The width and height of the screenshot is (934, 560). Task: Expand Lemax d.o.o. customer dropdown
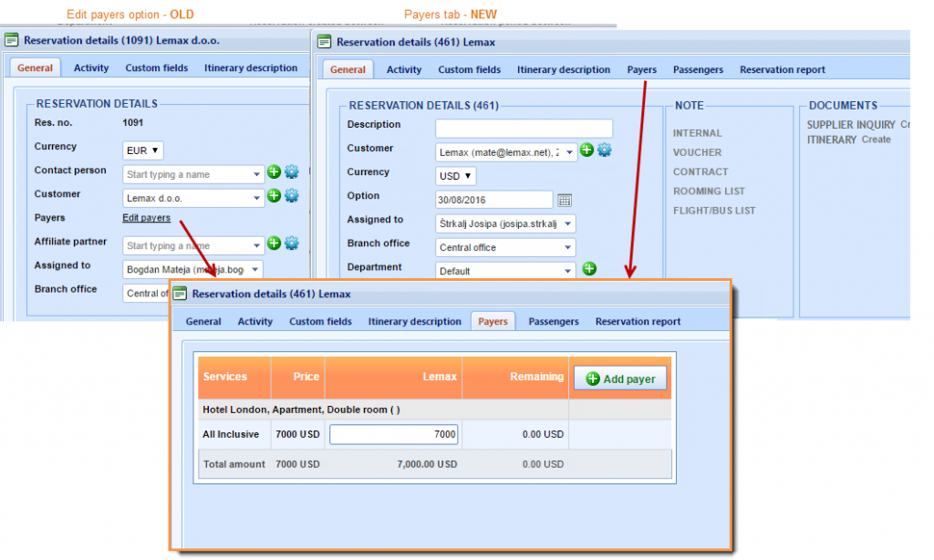coord(256,199)
